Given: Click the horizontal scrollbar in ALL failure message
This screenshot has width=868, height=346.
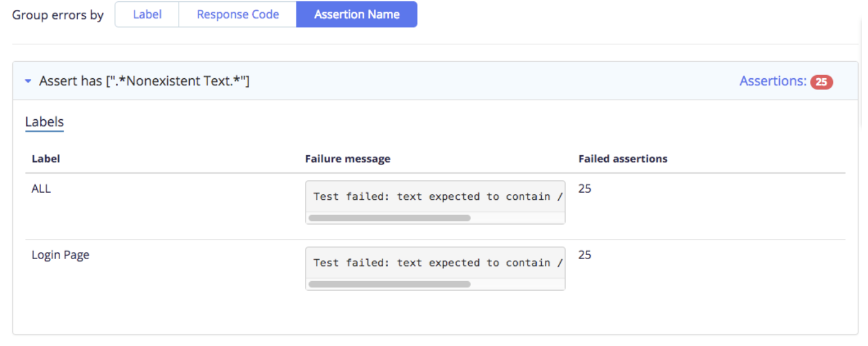Looking at the screenshot, I should tap(389, 218).
